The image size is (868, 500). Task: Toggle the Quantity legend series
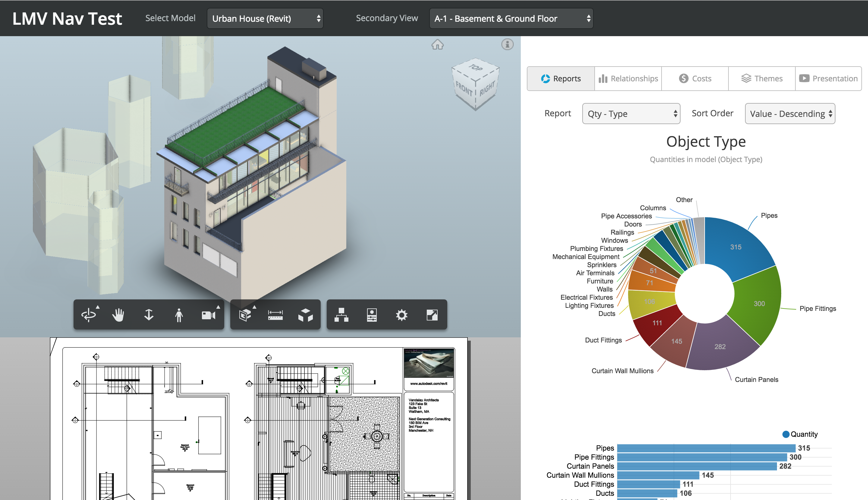[800, 434]
